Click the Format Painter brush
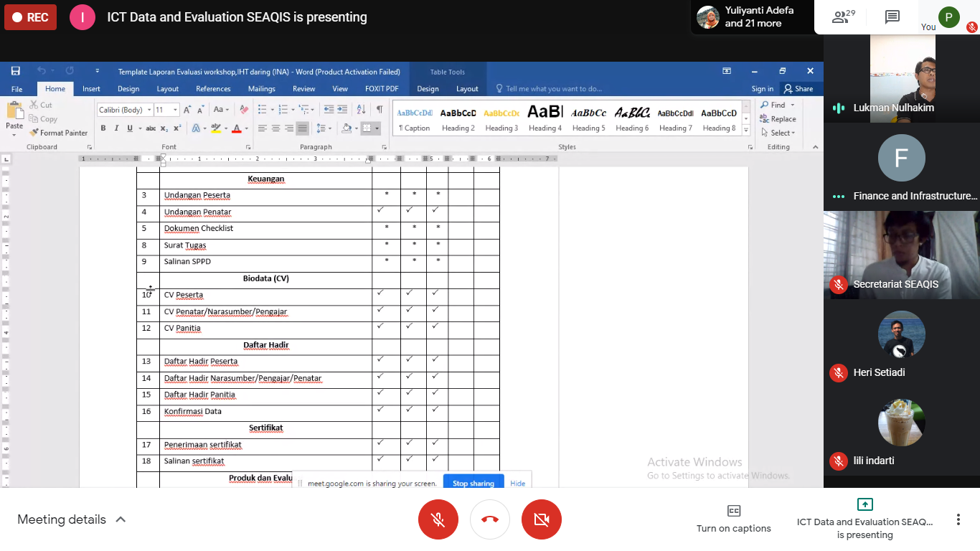The image size is (980, 551). point(59,133)
